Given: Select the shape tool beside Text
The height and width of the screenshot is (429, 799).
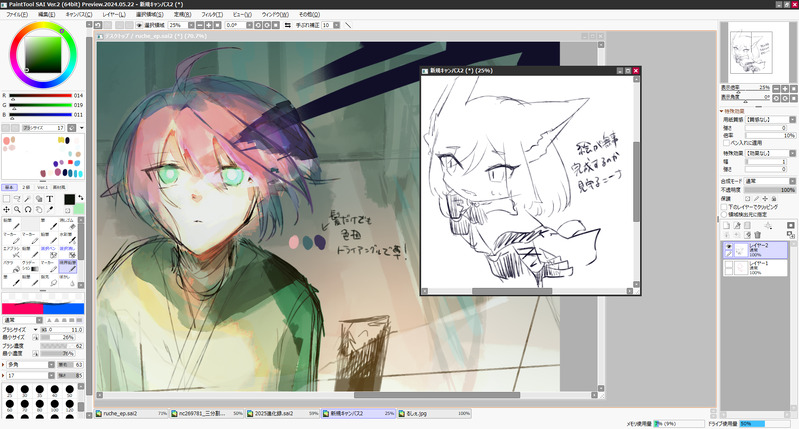Looking at the screenshot, I should pyautogui.click(x=39, y=199).
